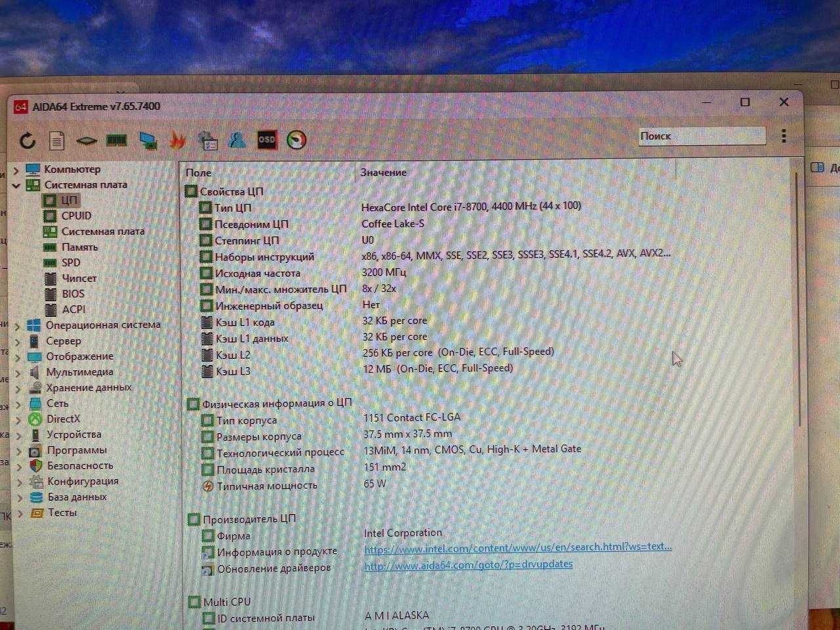
Task: Collapse the top-level Системная плата node
Action: 16,186
